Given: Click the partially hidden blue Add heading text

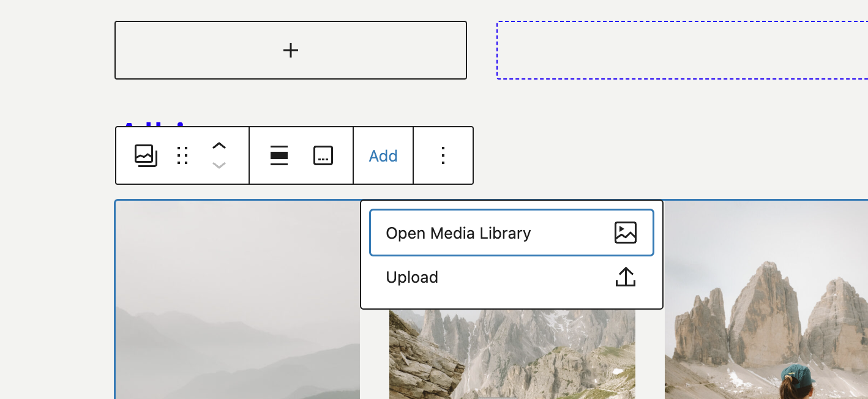Looking at the screenshot, I should (x=154, y=125).
